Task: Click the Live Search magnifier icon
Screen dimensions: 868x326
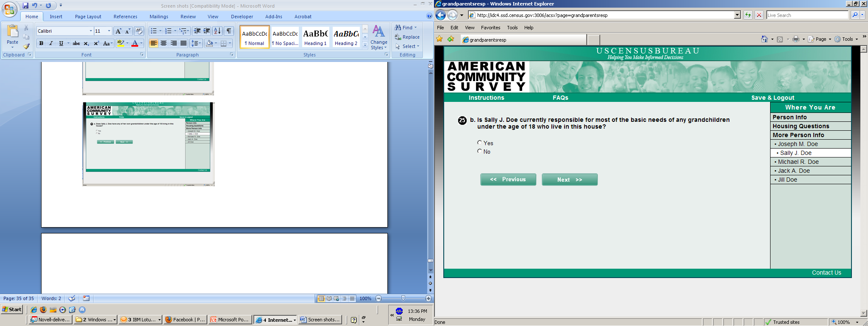Action: pyautogui.click(x=855, y=15)
